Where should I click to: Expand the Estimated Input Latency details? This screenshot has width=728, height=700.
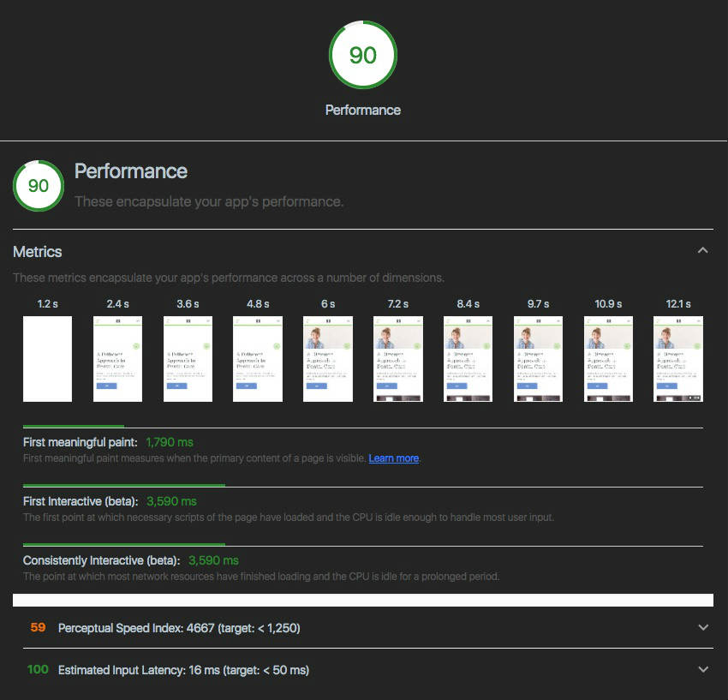[x=702, y=669]
